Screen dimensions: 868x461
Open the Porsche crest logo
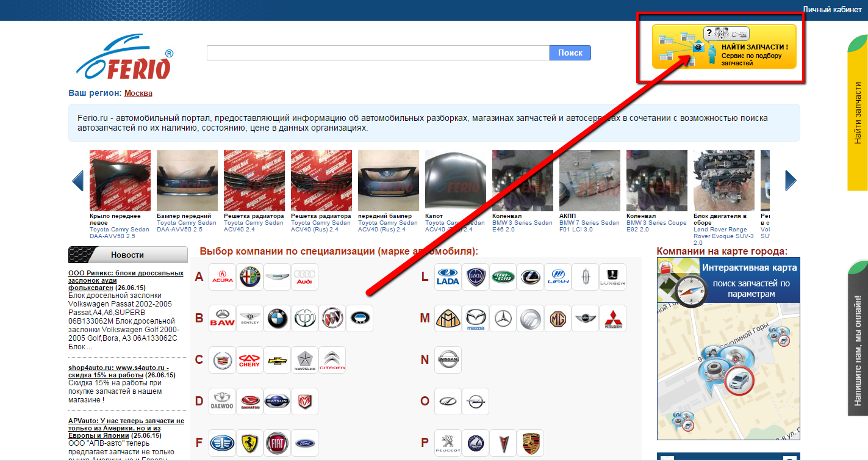pos(531,443)
